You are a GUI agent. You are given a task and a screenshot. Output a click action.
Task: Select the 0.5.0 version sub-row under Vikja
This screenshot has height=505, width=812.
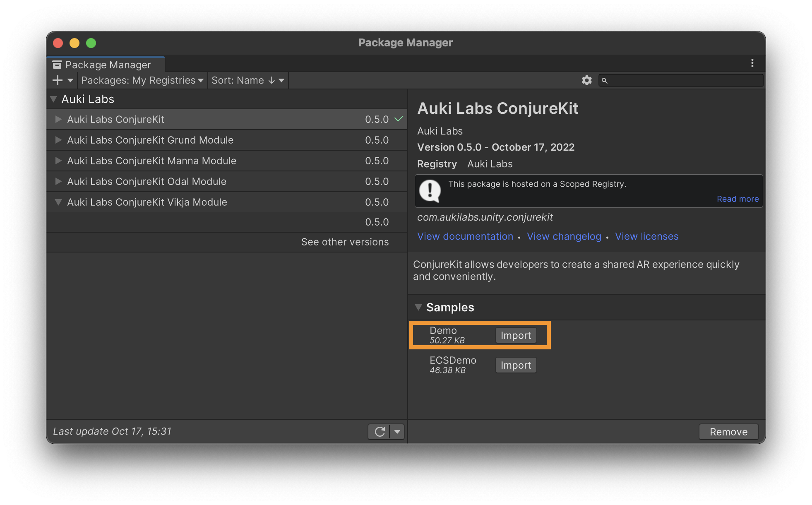tap(227, 222)
